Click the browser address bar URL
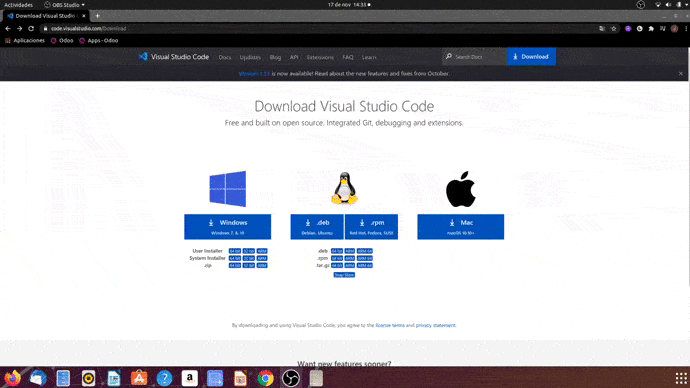 coord(88,29)
